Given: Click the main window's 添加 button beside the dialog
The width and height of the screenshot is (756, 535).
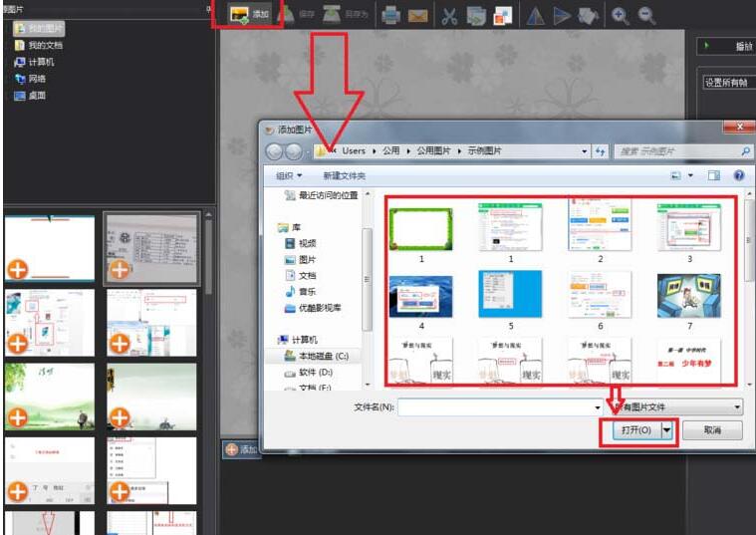Looking at the screenshot, I should [241, 449].
